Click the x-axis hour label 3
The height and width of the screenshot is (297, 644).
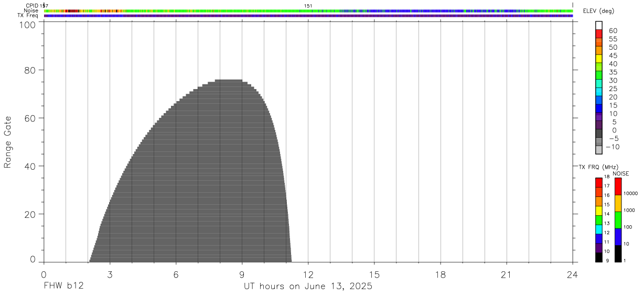click(x=110, y=275)
